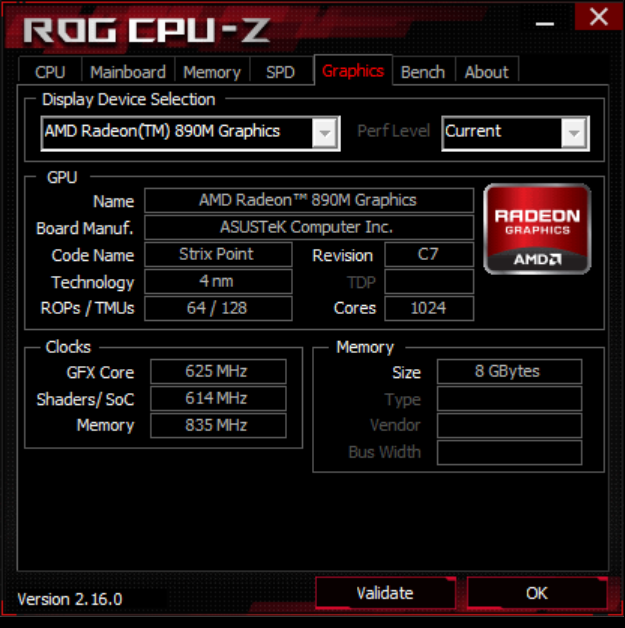Switch to the CPU tab

pyautogui.click(x=50, y=72)
